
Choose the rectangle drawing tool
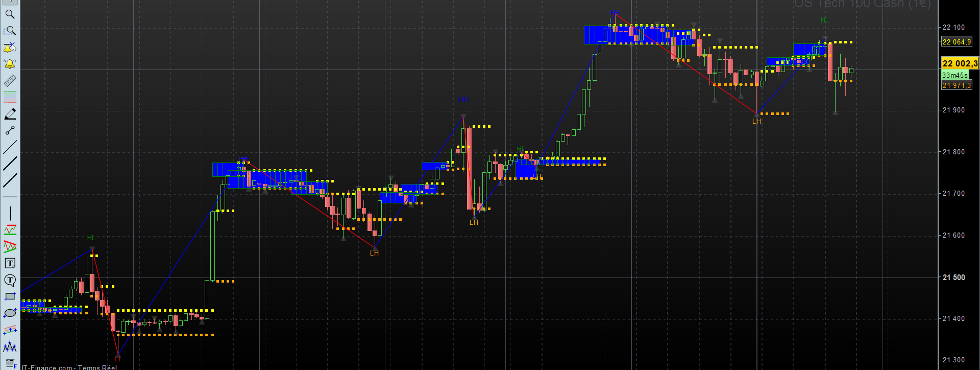point(10,296)
